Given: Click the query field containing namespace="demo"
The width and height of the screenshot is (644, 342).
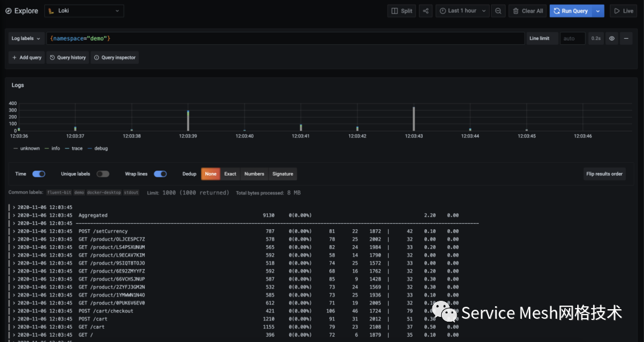Looking at the screenshot, I should click(286, 38).
